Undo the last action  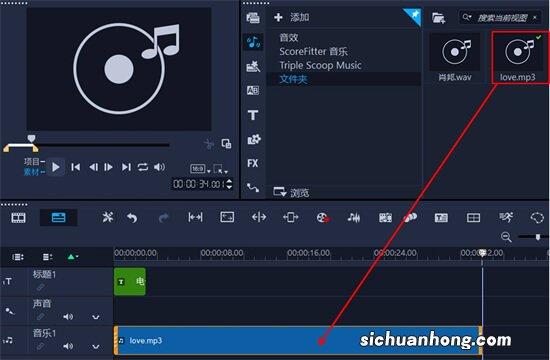132,218
